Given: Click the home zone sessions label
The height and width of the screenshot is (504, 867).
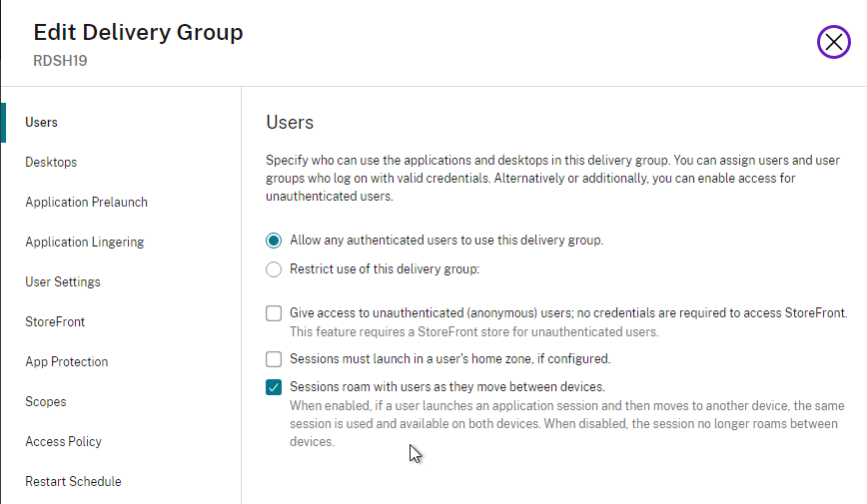Looking at the screenshot, I should click(x=450, y=359).
